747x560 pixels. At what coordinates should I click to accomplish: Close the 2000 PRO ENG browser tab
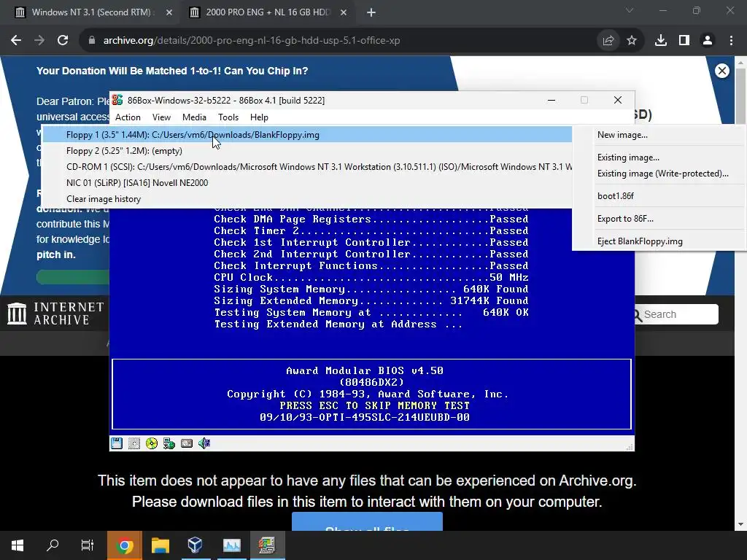344,12
